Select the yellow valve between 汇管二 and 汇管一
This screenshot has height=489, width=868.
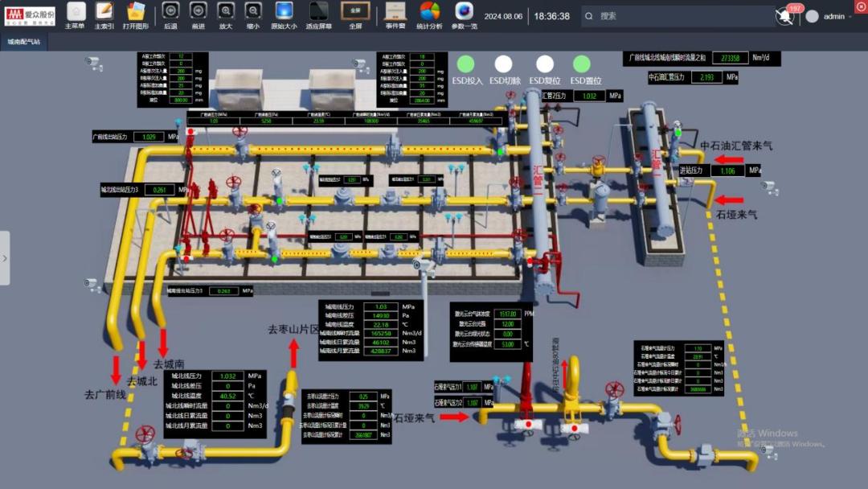pyautogui.click(x=599, y=166)
